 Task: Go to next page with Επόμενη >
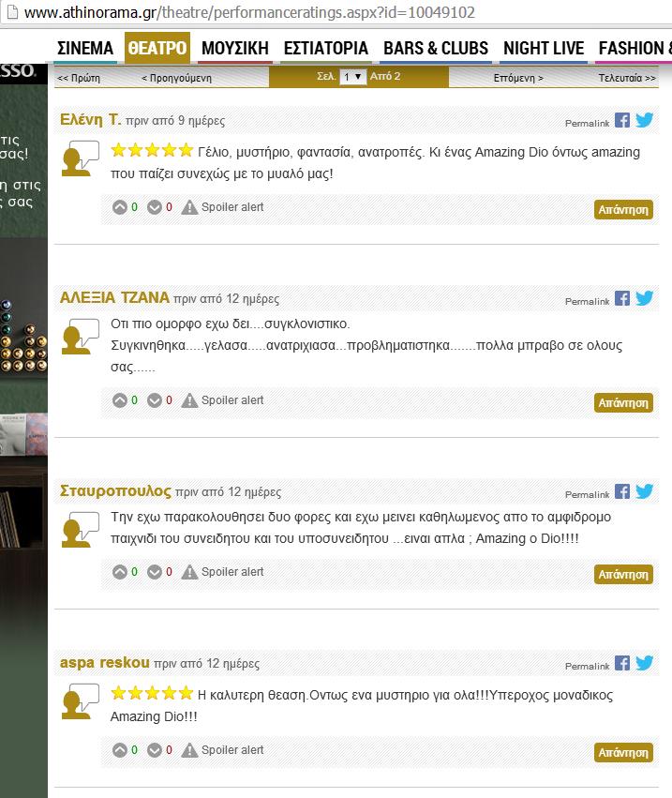518,78
